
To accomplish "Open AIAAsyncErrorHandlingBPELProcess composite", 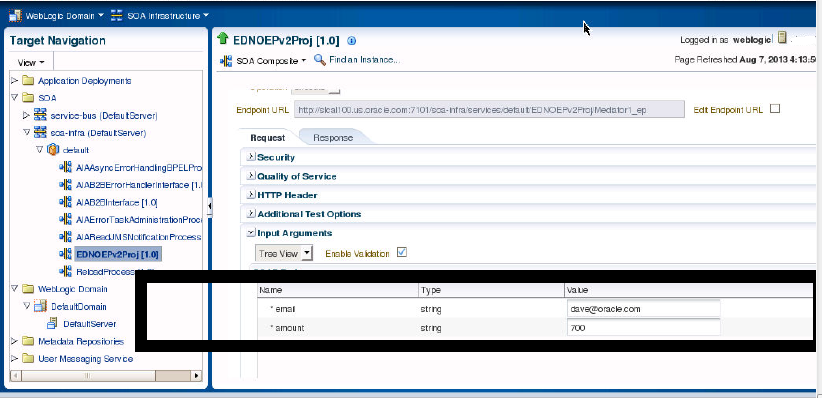I will tap(138, 168).
